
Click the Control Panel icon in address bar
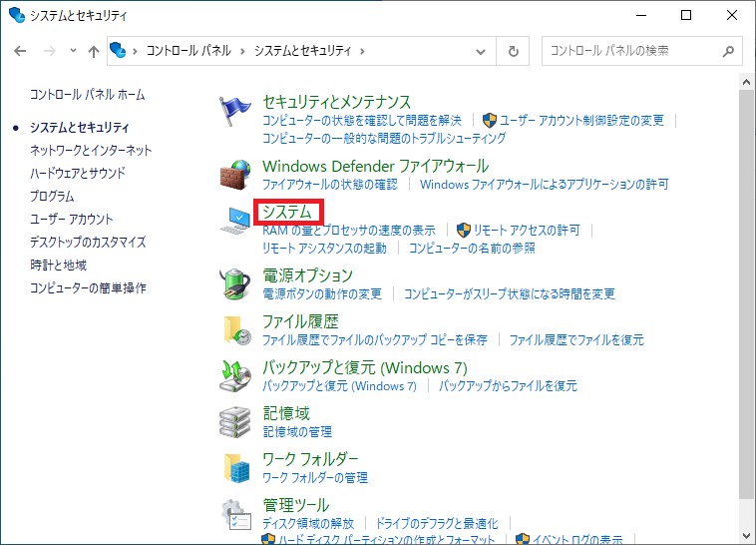tap(118, 50)
